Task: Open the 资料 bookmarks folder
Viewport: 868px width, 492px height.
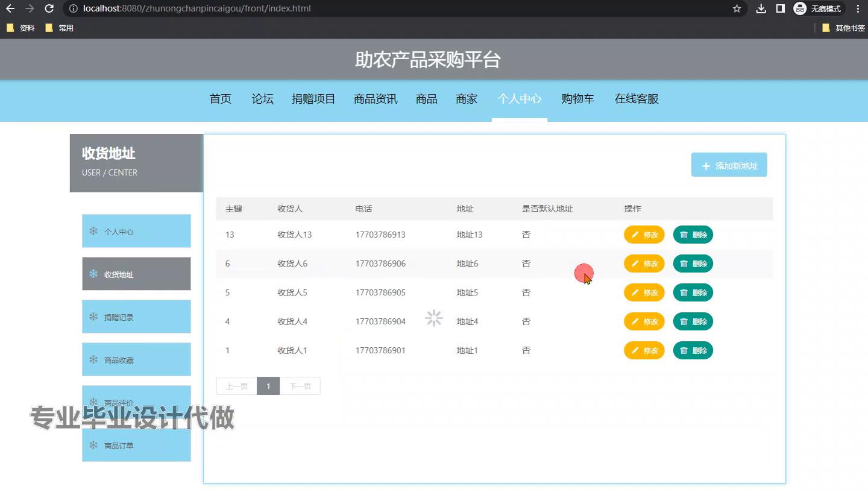Action: click(x=20, y=28)
